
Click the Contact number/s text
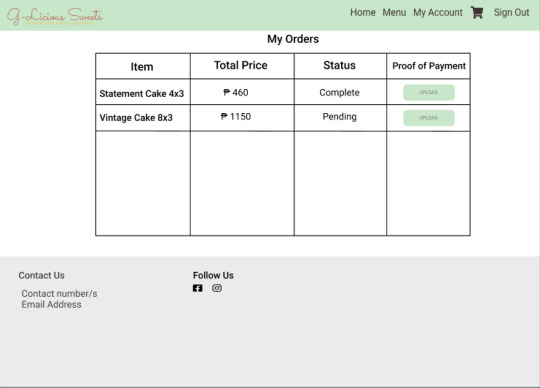(x=59, y=294)
